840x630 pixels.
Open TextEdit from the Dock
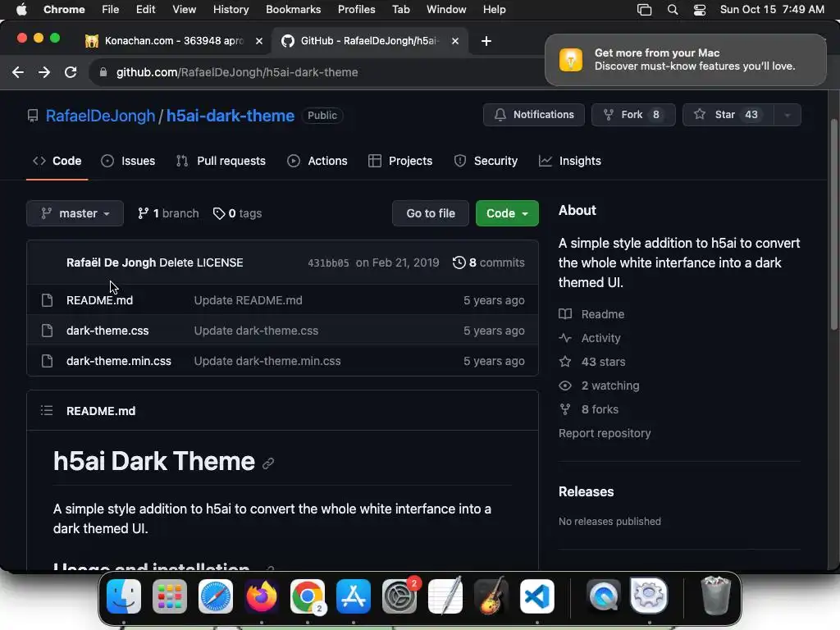pyautogui.click(x=445, y=596)
